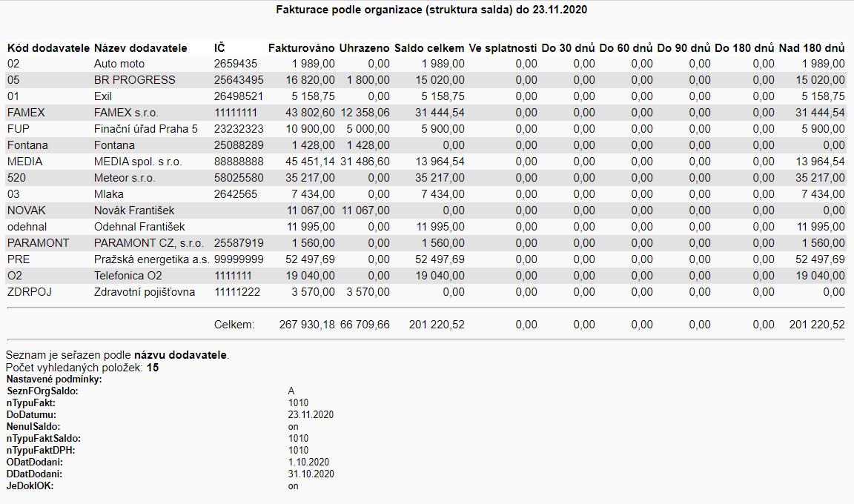
Task: Select the 'BR PROGRESS' supplier row
Action: pyautogui.click(x=134, y=80)
